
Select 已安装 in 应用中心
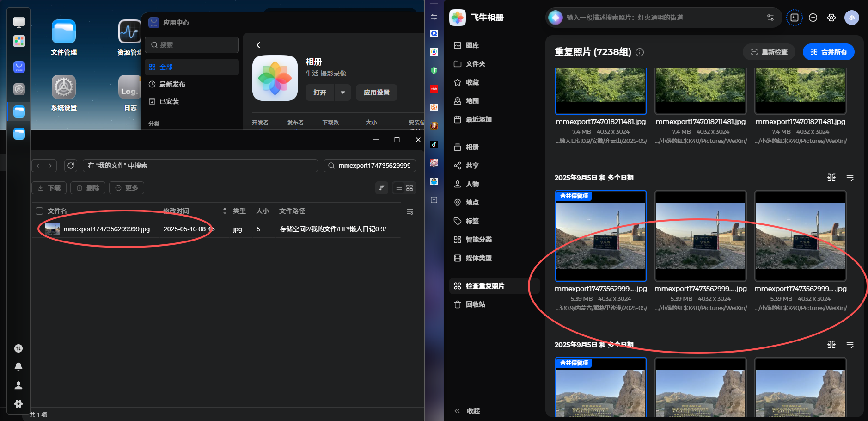coord(192,101)
